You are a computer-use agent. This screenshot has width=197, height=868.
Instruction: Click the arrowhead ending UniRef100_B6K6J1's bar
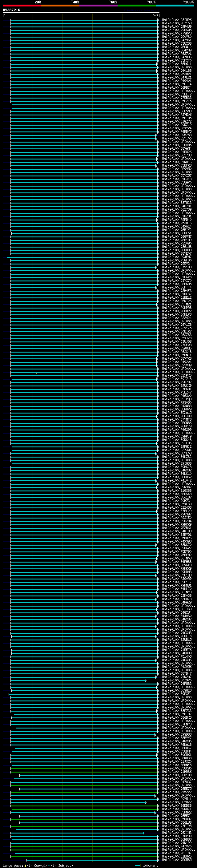(x=157, y=64)
